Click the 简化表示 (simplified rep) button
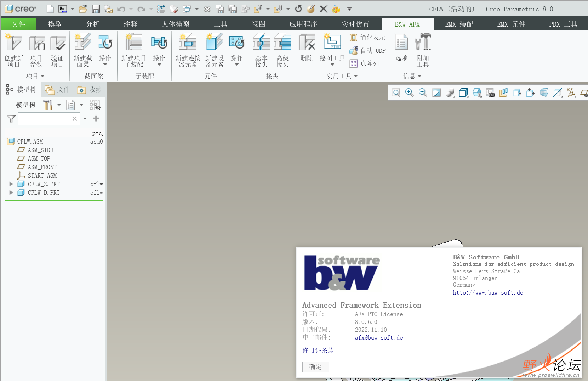The width and height of the screenshot is (588, 381). pos(367,38)
